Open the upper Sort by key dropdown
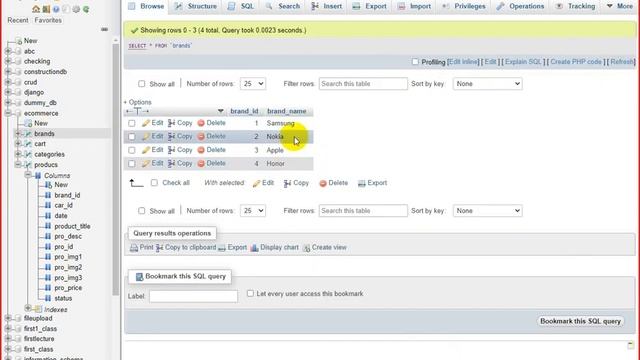The width and height of the screenshot is (640, 360). 487,84
